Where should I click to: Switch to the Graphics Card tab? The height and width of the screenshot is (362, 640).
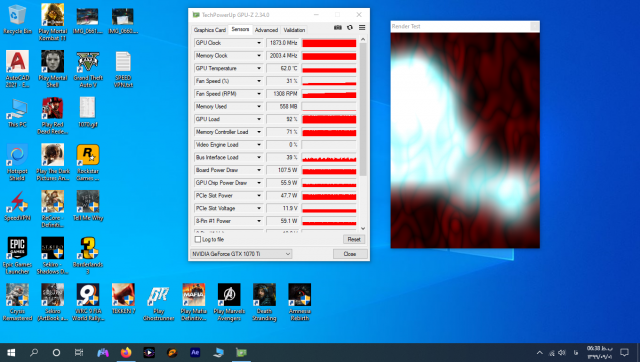pyautogui.click(x=209, y=30)
